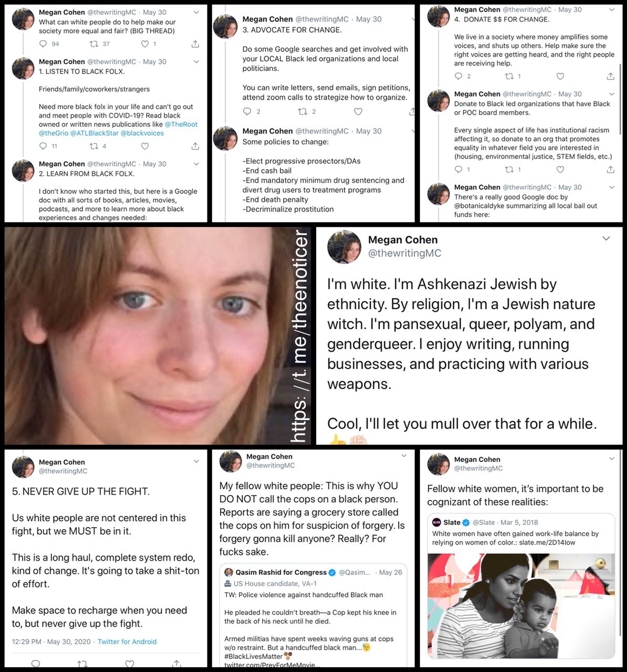Open the @TheRoot mention link
The width and height of the screenshot is (627, 672).
click(181, 124)
